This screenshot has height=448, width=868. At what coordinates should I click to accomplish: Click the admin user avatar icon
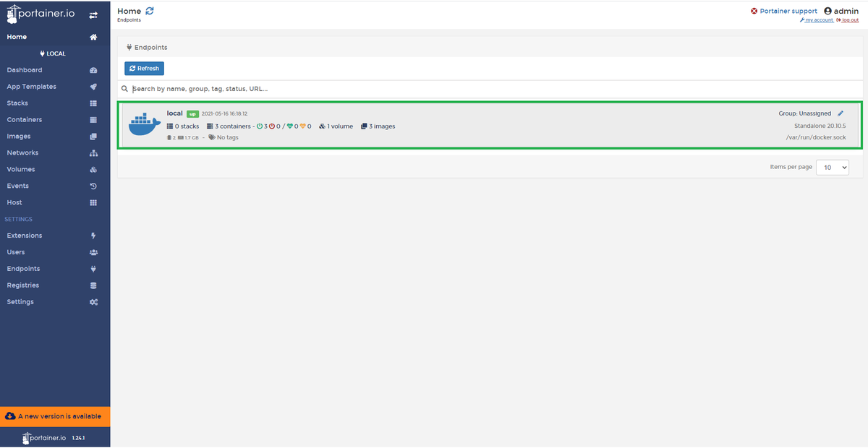pyautogui.click(x=828, y=11)
